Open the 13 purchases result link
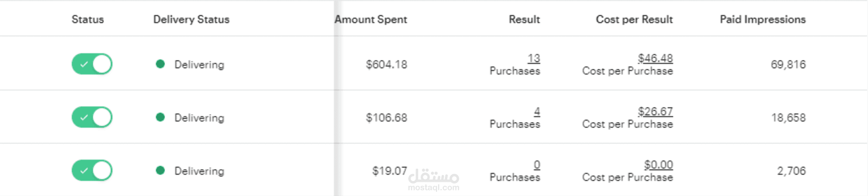 [534, 59]
